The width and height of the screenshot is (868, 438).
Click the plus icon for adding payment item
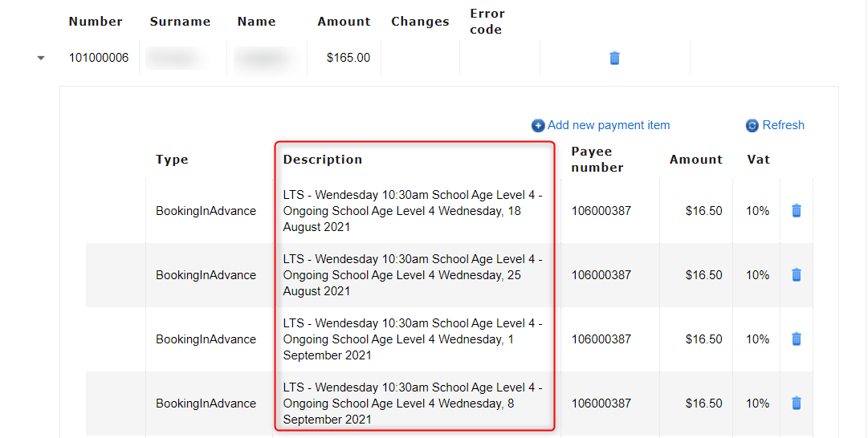(x=538, y=126)
